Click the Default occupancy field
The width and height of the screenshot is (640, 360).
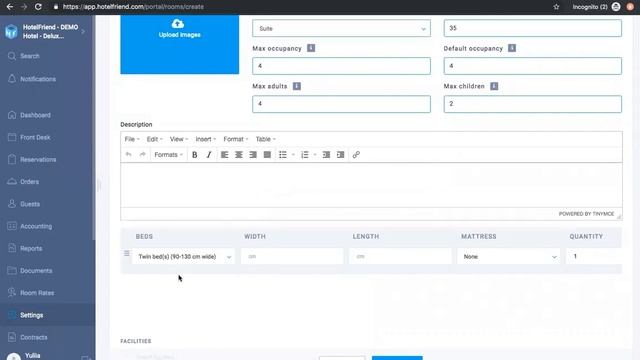click(533, 66)
